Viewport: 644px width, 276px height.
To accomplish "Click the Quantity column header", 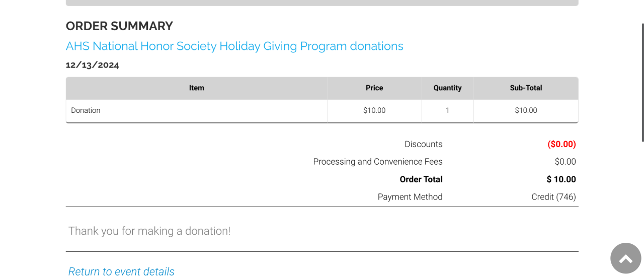I will coord(447,88).
